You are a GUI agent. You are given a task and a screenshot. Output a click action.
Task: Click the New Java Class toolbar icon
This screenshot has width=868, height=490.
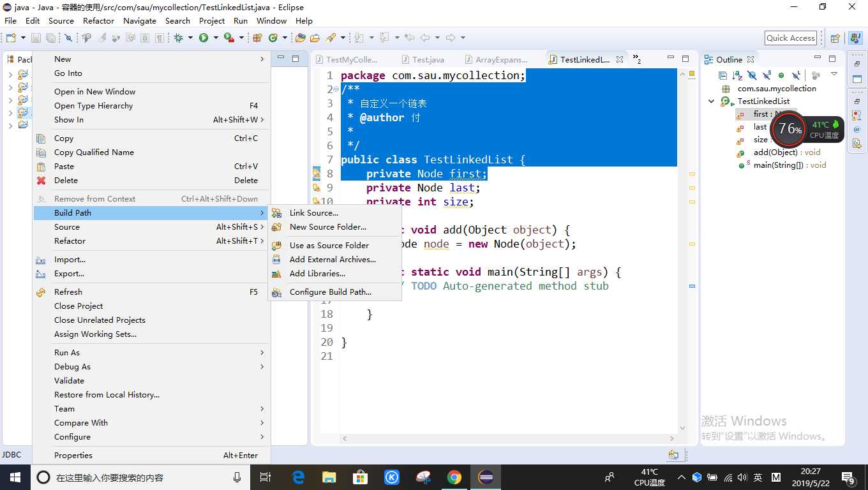(273, 38)
